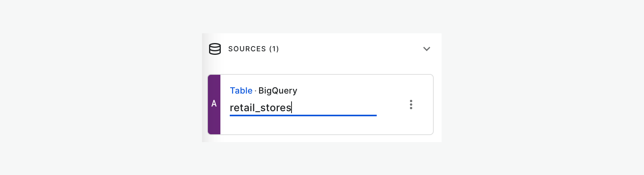The height and width of the screenshot is (175, 644).
Task: Click blank area below the retail_stores field
Action: click(303, 125)
